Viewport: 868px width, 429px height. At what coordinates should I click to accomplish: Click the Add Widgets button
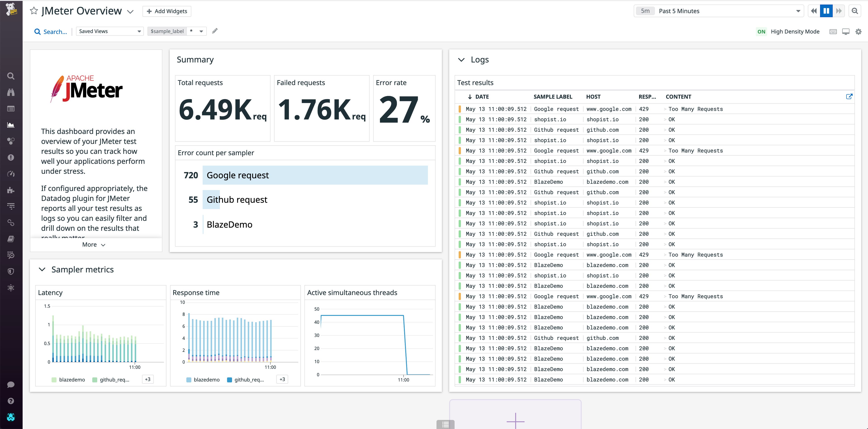point(167,11)
